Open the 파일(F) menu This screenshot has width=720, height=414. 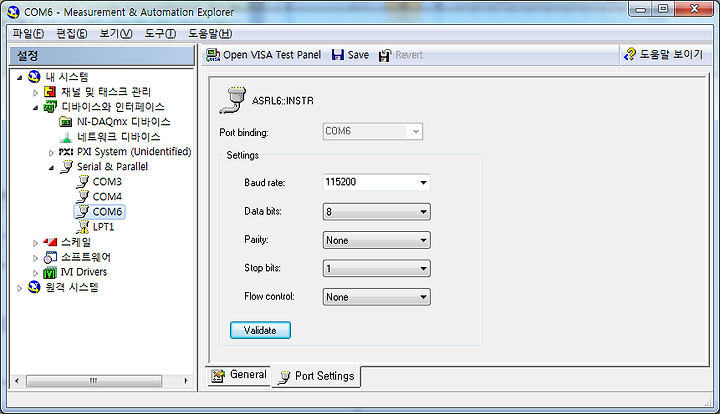click(28, 34)
